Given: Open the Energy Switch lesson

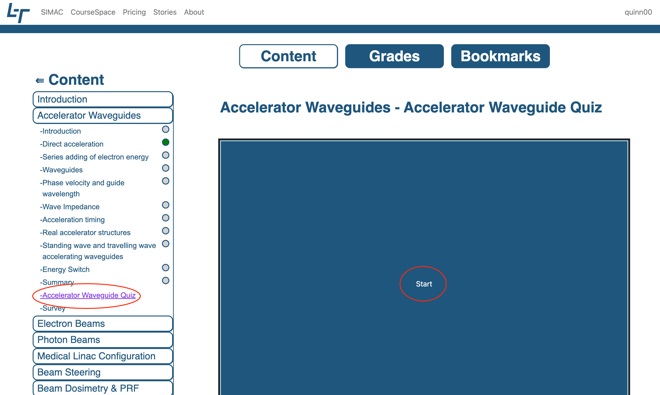Looking at the screenshot, I should pyautogui.click(x=65, y=270).
